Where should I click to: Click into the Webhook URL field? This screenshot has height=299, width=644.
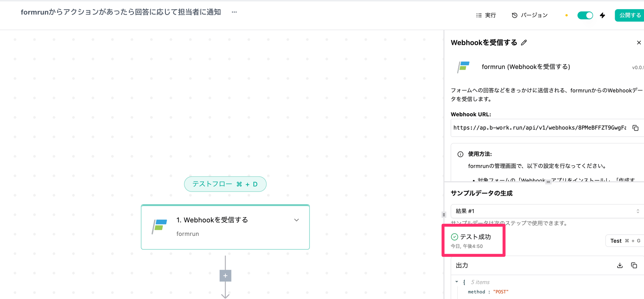pyautogui.click(x=540, y=128)
